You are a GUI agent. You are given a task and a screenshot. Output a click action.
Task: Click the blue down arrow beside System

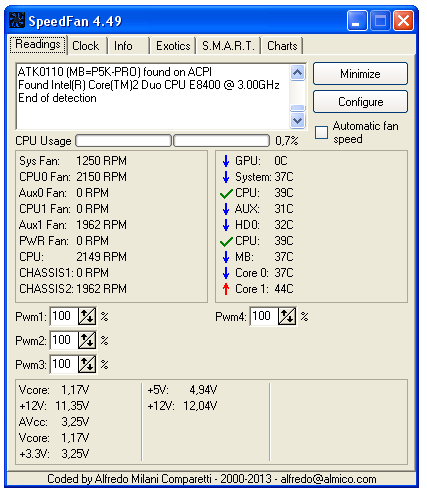[226, 177]
